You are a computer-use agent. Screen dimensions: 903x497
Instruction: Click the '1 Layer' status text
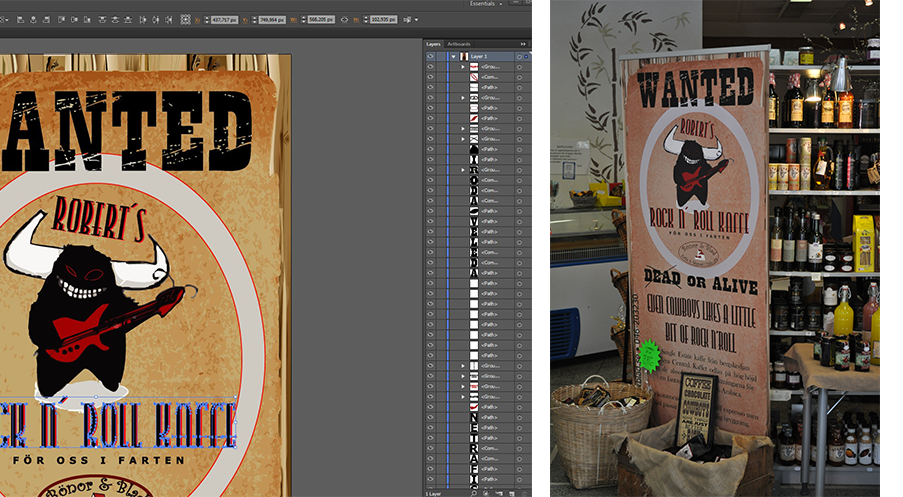(434, 494)
